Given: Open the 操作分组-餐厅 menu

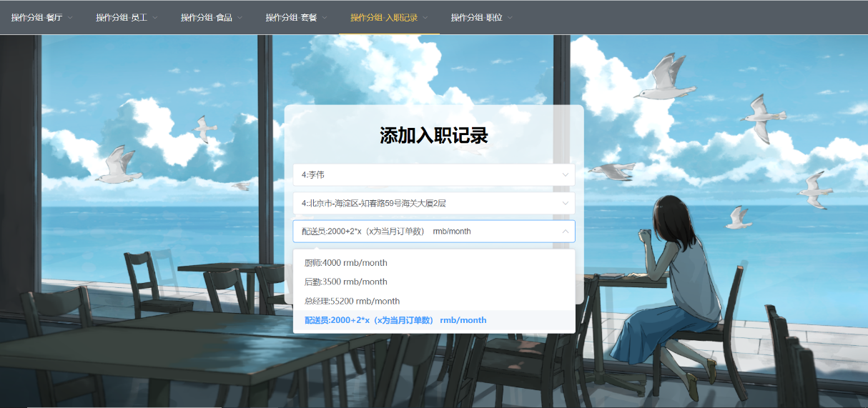Looking at the screenshot, I should pyautogui.click(x=41, y=18).
